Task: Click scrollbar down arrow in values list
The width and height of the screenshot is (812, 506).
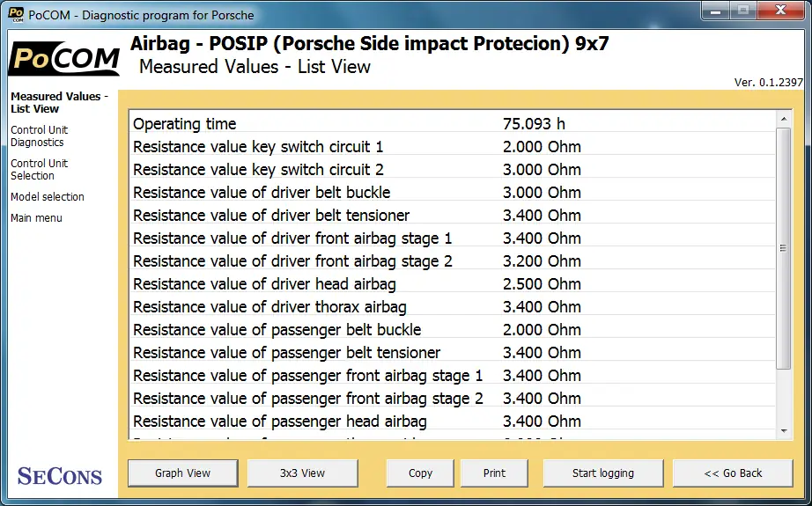Action: point(784,431)
